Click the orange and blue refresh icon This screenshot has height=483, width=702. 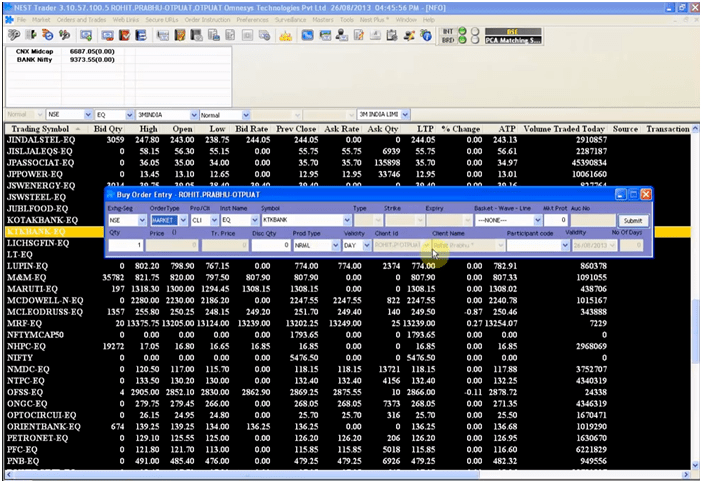(x=47, y=35)
